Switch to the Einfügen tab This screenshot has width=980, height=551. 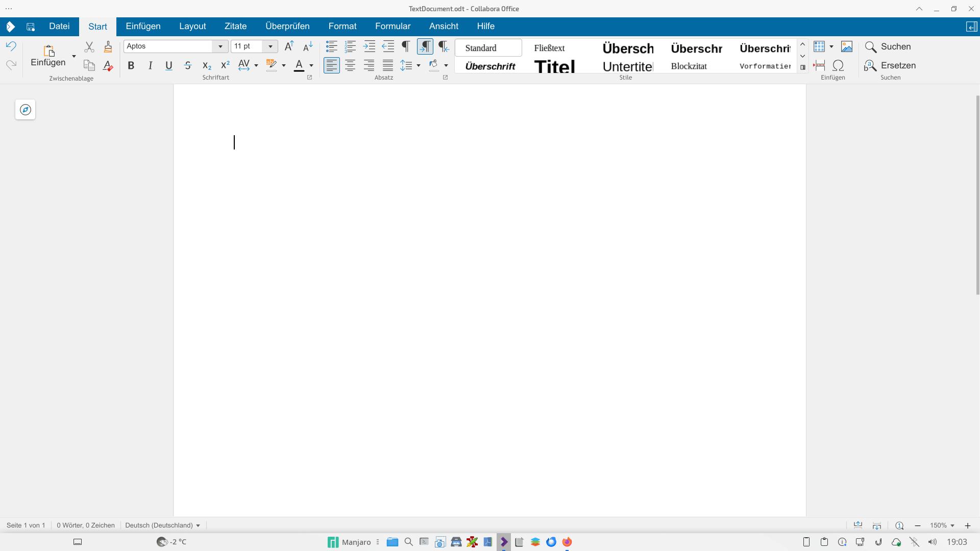(143, 27)
